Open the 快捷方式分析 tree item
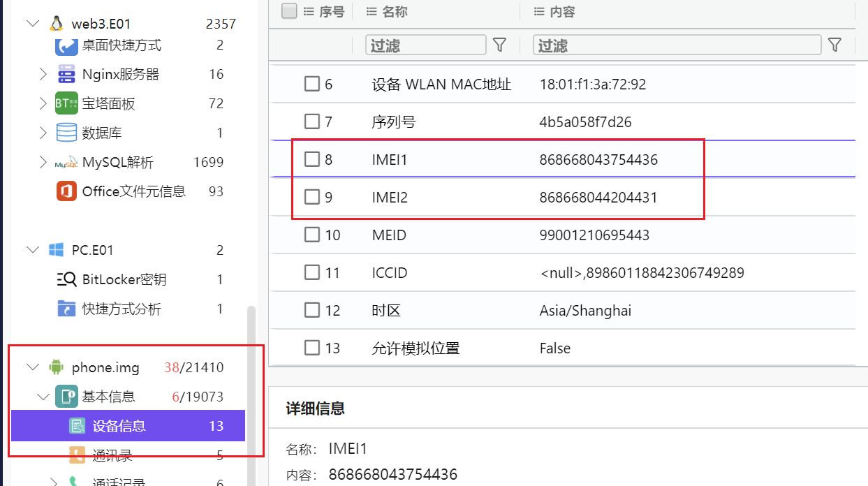 (122, 309)
